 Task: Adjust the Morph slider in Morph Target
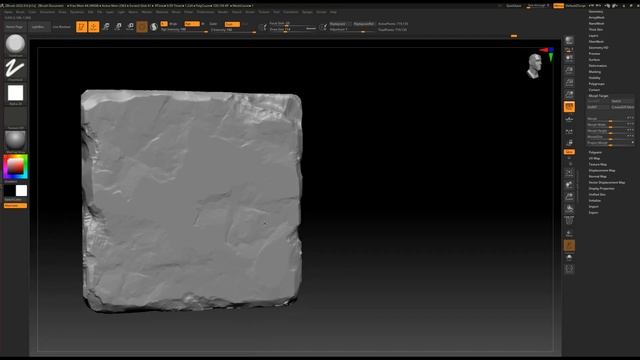610,118
